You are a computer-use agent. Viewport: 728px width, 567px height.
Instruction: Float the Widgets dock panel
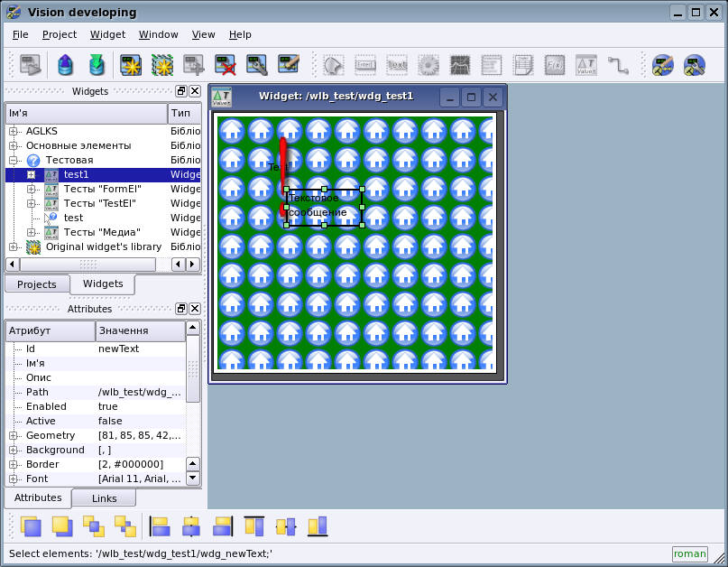(180, 91)
